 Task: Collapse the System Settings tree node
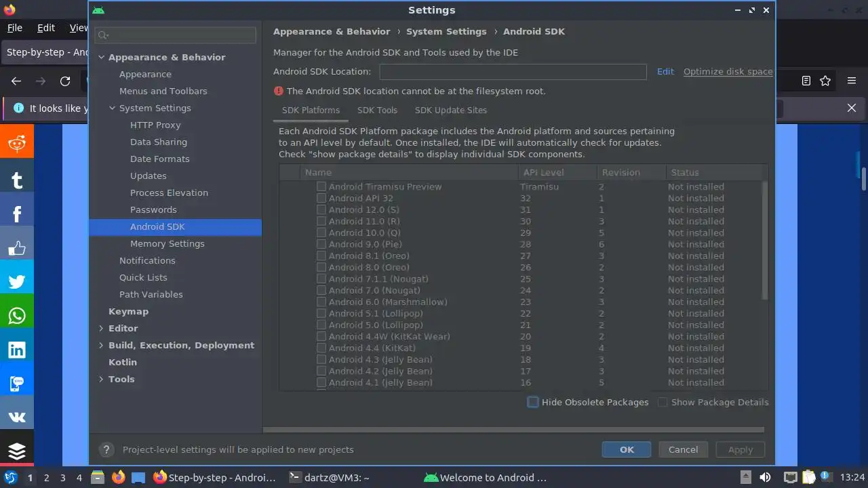[x=112, y=108]
